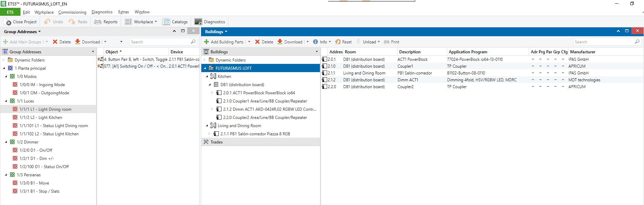Image resolution: width=644 pixels, height=205 pixels.
Task: Sort by Application Program column header
Action: 468,52
